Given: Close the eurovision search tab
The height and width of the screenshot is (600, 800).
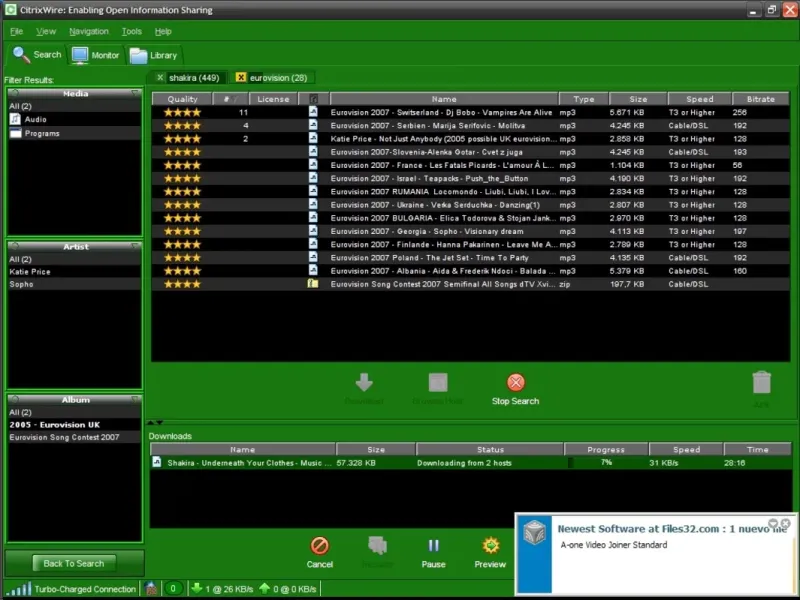Looking at the screenshot, I should [x=240, y=77].
